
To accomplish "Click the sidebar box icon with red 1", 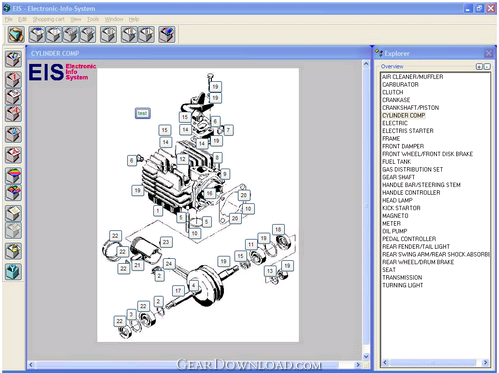I will [14, 80].
